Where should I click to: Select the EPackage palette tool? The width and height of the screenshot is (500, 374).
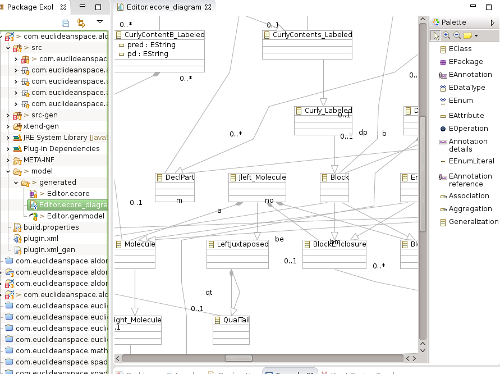point(461,62)
